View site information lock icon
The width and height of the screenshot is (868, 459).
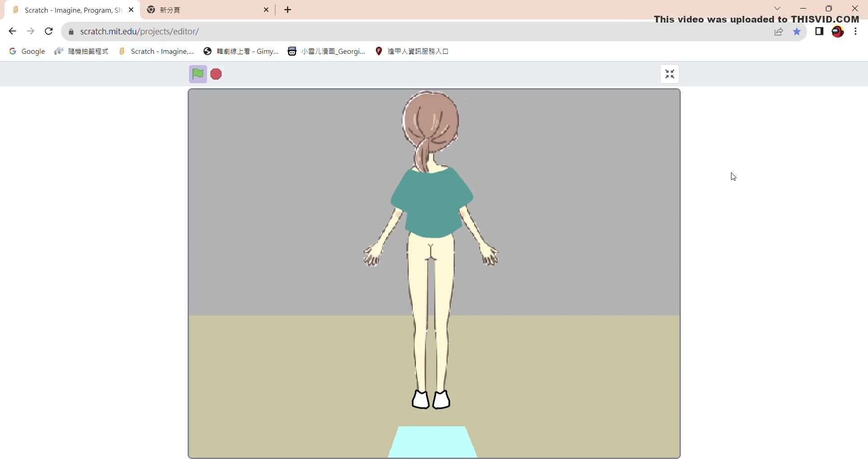coord(71,32)
